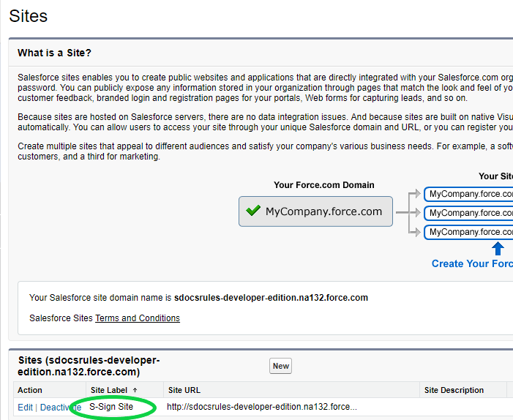Click the Site Description column header
The height and width of the screenshot is (420, 513).
(x=454, y=390)
